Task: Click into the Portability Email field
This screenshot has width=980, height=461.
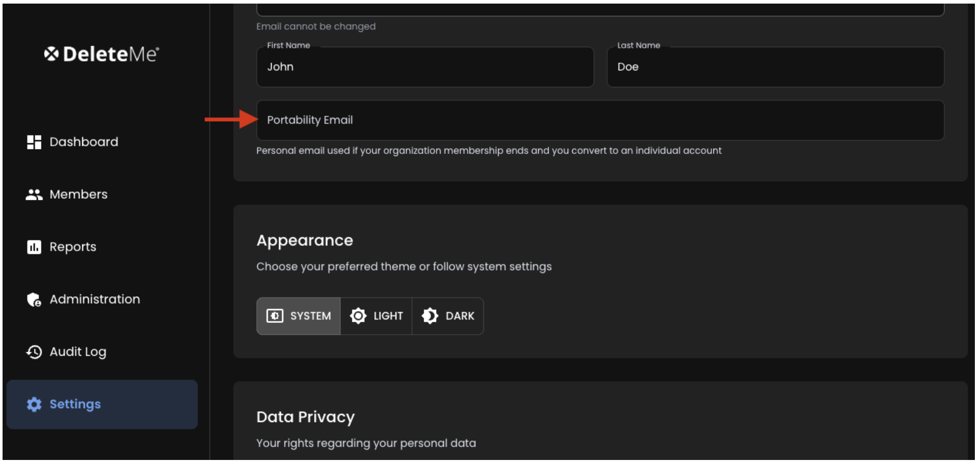Action: pos(600,120)
